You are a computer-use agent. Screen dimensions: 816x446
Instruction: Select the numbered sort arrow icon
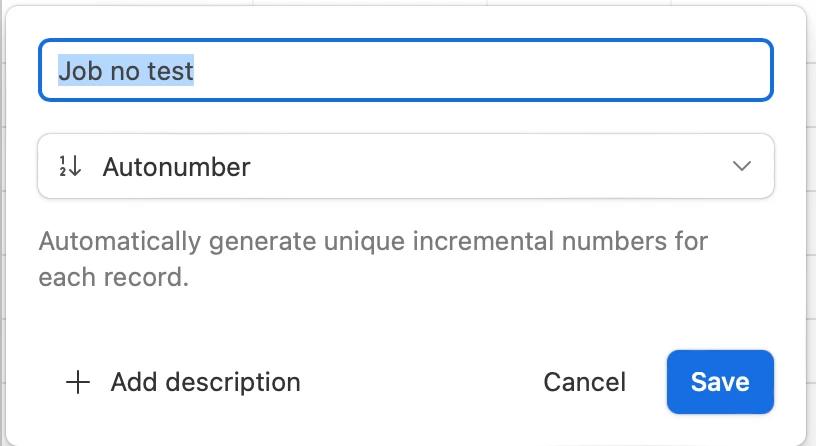[x=70, y=167]
